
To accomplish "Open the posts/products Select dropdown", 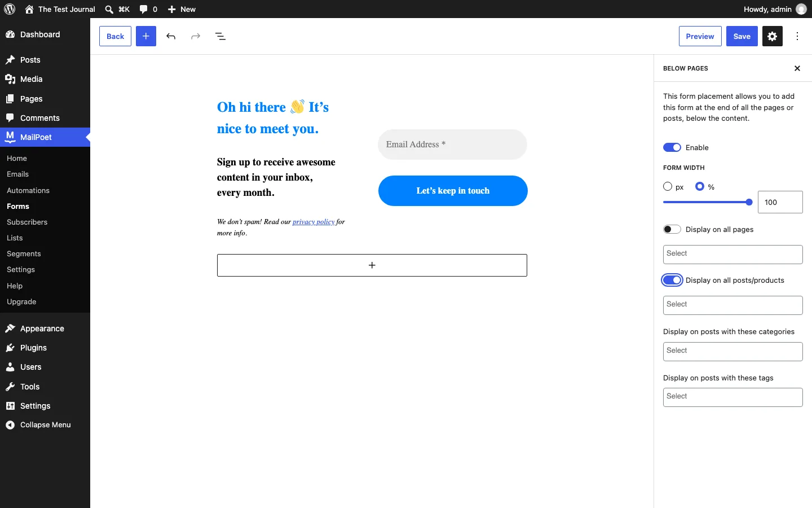I will pos(733,305).
